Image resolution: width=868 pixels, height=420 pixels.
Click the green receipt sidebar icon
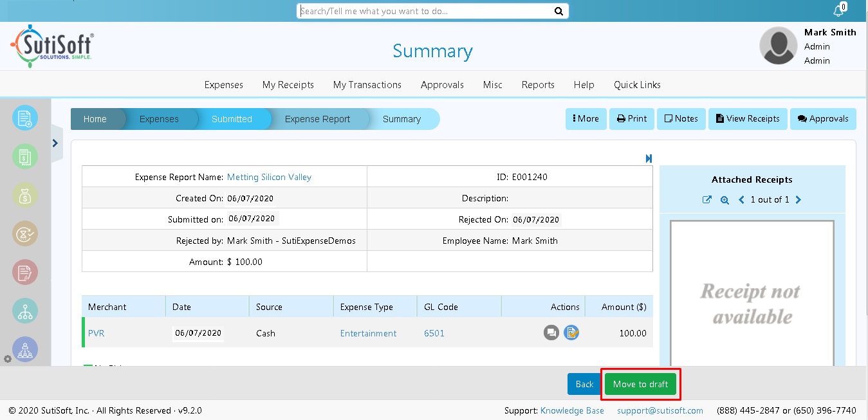(25, 156)
